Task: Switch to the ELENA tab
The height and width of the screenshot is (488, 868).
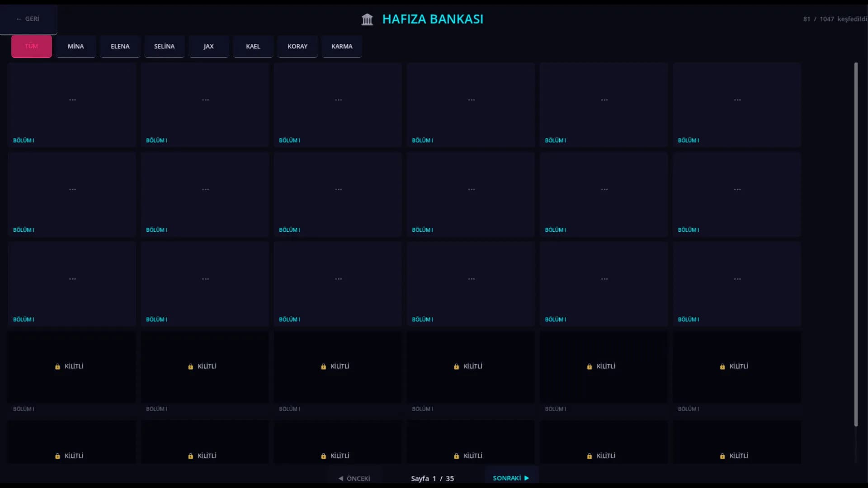Action: (120, 47)
